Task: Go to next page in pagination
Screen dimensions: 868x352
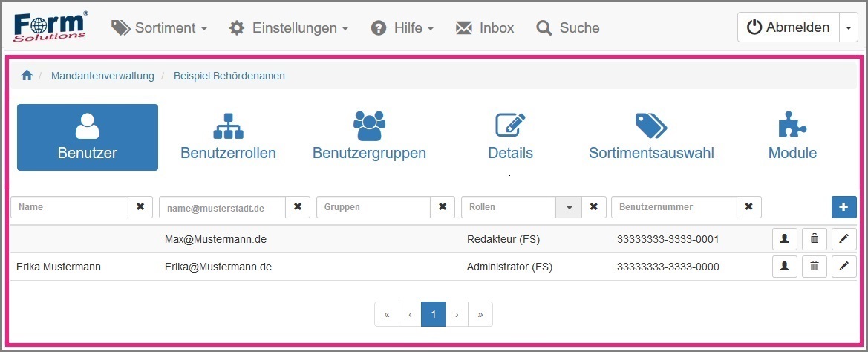Action: (457, 314)
